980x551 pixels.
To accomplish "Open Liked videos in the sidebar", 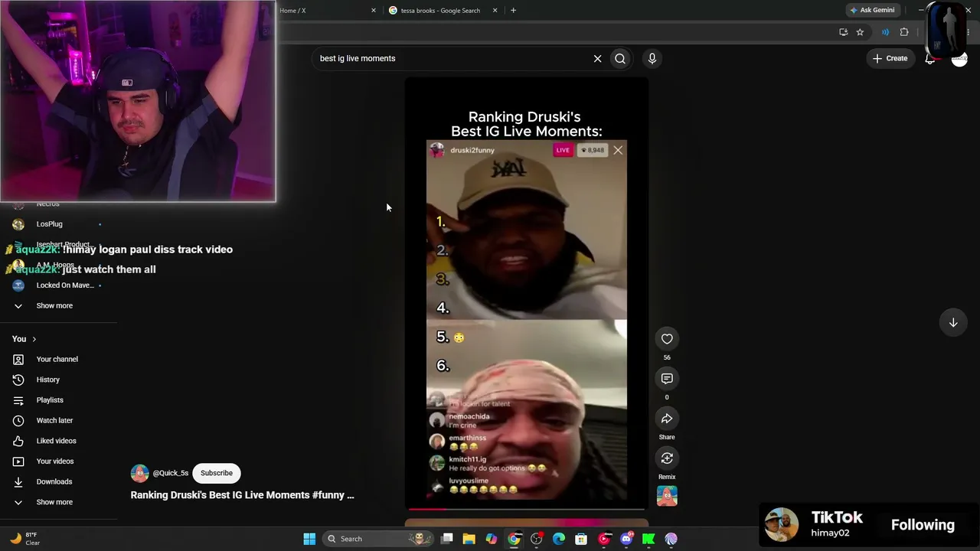I will click(x=56, y=441).
